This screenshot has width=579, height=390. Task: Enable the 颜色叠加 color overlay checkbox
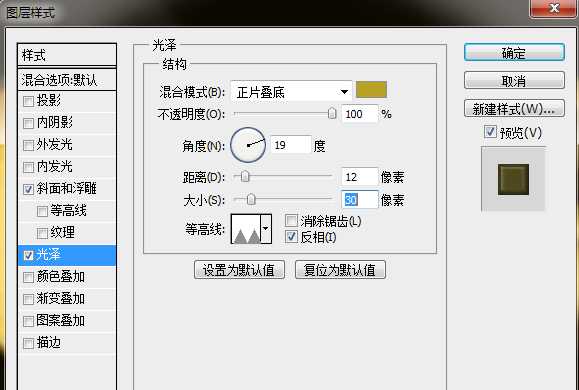pyautogui.click(x=28, y=277)
